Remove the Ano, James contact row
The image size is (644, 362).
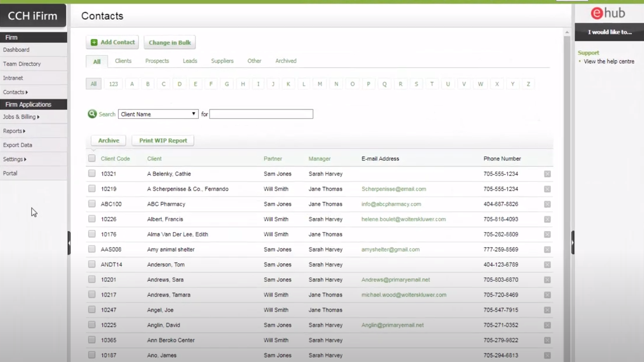546,355
